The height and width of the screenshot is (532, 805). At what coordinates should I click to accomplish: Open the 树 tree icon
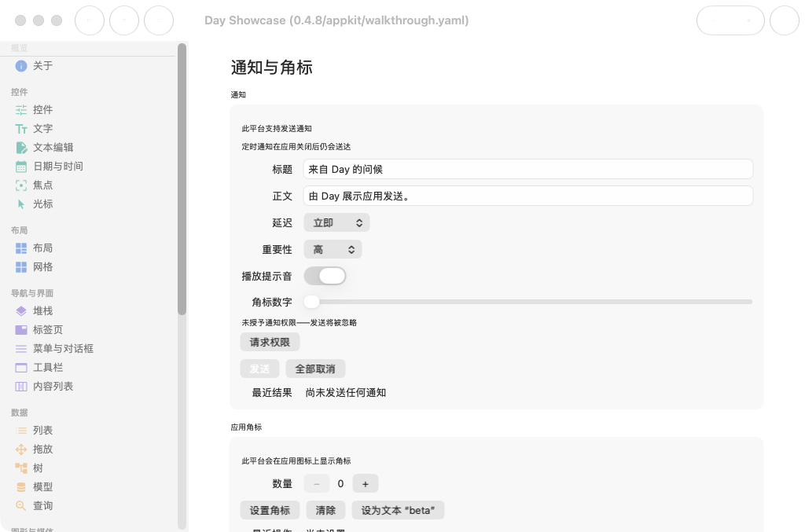click(x=21, y=468)
